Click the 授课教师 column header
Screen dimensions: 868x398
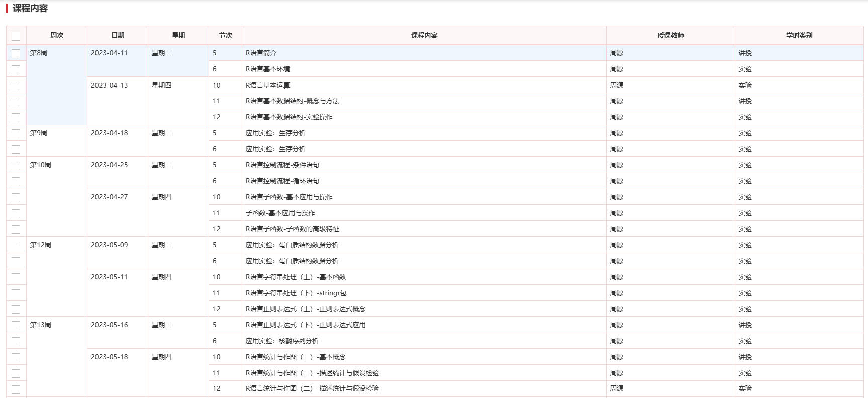click(670, 35)
